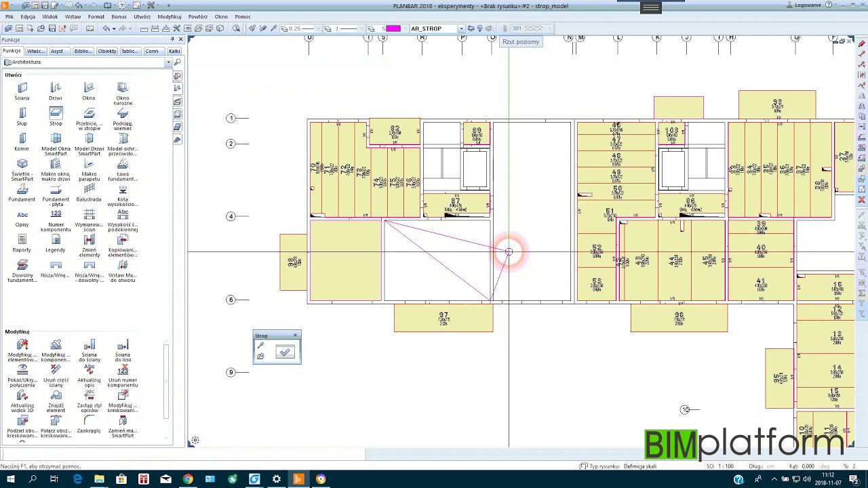Choose the Okno window tool
The width and height of the screenshot is (868, 488).
pos(89,91)
